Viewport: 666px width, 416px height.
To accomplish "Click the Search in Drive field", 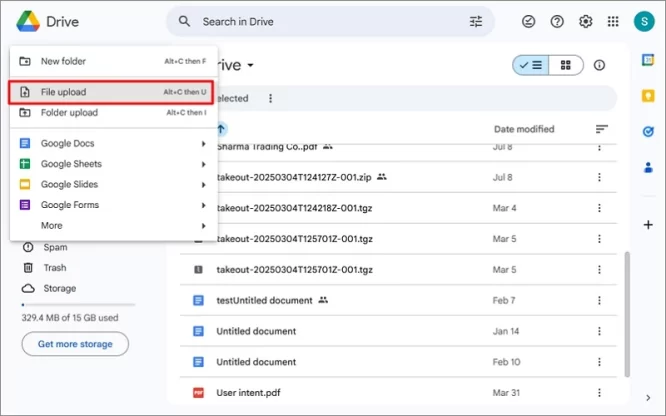I will (330, 21).
